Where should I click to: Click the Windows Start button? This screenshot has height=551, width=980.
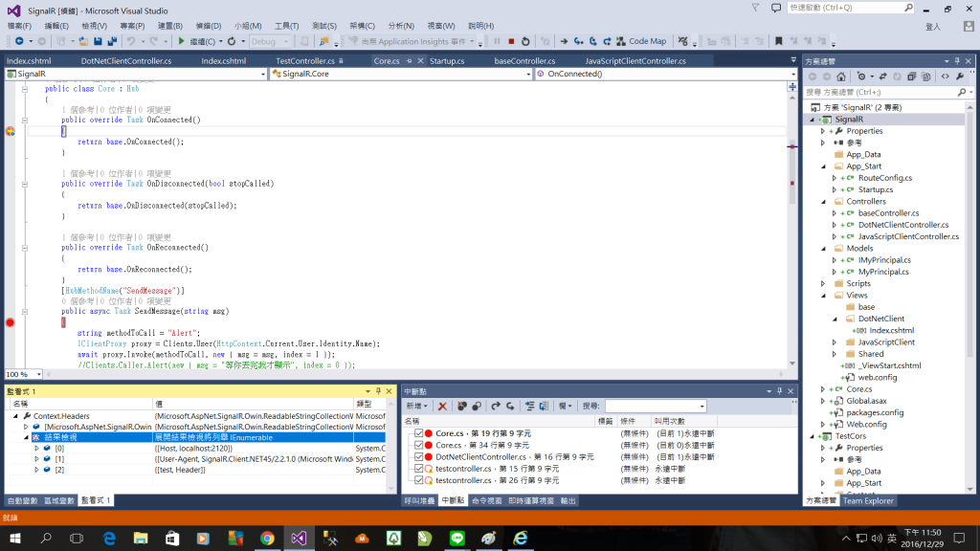coord(15,538)
